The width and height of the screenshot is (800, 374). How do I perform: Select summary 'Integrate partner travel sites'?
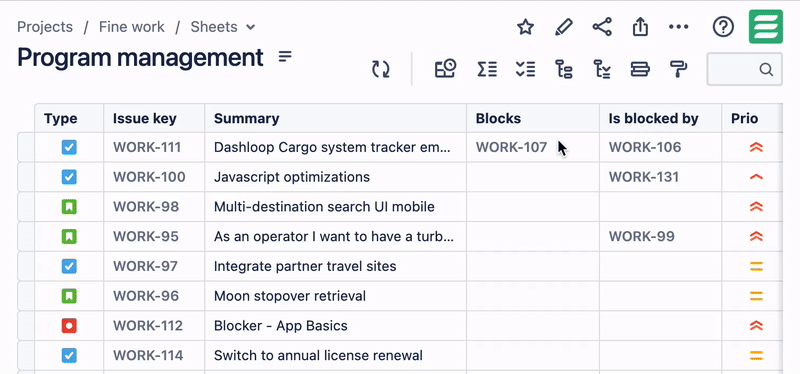click(x=305, y=266)
